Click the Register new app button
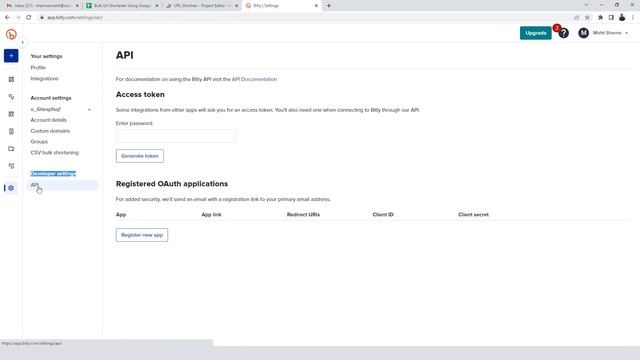Screen dimensions: 640x360 [142, 235]
